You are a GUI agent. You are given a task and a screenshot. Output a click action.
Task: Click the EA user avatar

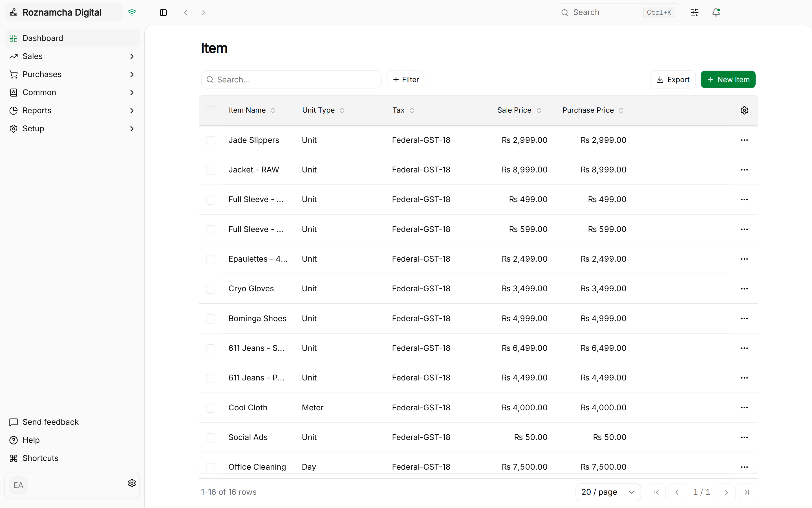18,485
